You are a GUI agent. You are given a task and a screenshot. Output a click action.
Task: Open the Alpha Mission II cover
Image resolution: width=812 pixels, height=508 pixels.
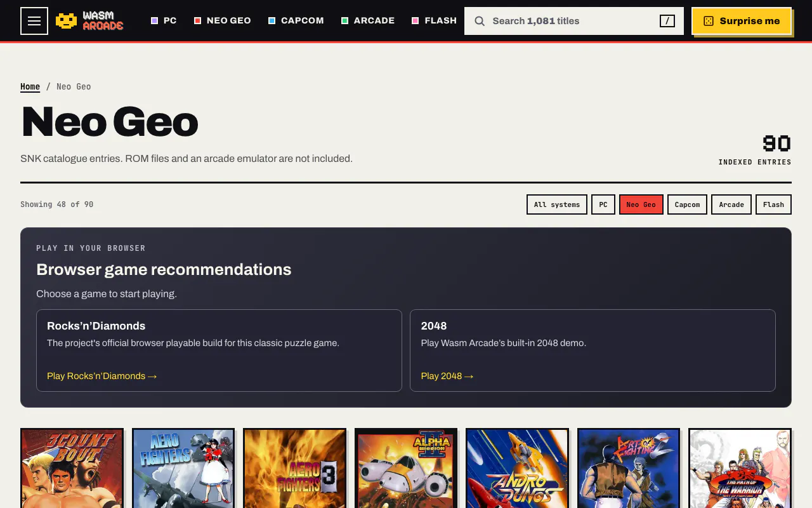(x=406, y=468)
